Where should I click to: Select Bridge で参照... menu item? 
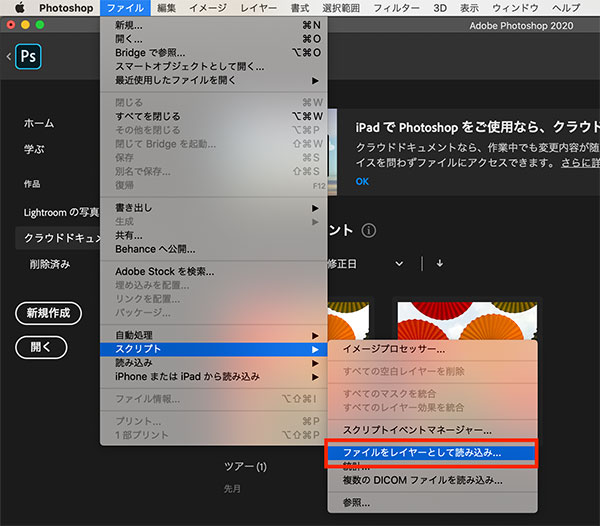point(214,53)
